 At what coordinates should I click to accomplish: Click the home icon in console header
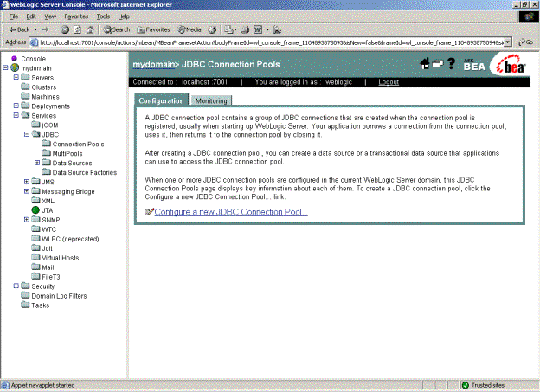pyautogui.click(x=425, y=64)
